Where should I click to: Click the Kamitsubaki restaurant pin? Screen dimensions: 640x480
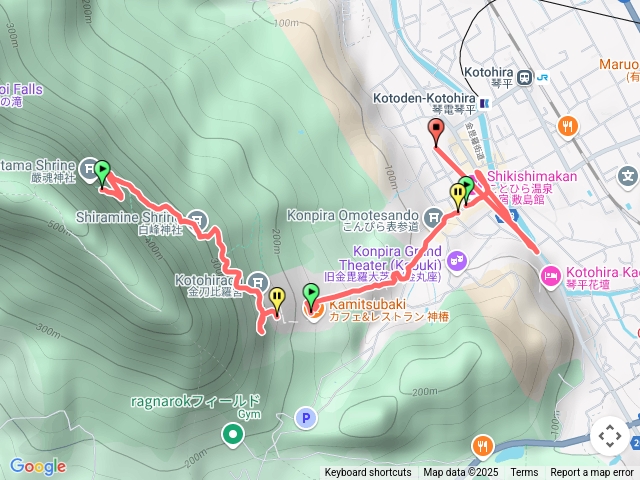(x=313, y=310)
